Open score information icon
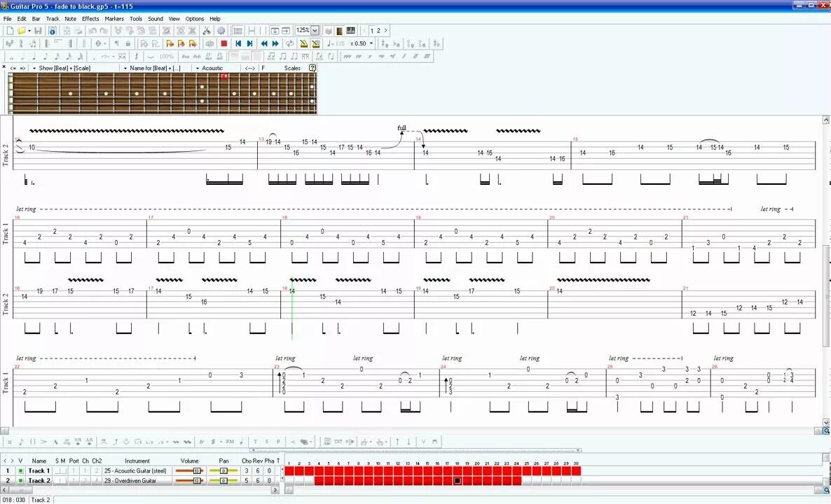This screenshot has width=831, height=504. click(x=52, y=31)
